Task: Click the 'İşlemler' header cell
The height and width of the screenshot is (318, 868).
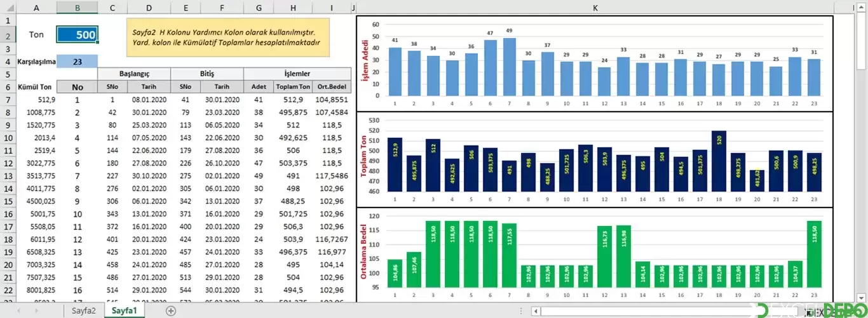Action: tap(297, 74)
